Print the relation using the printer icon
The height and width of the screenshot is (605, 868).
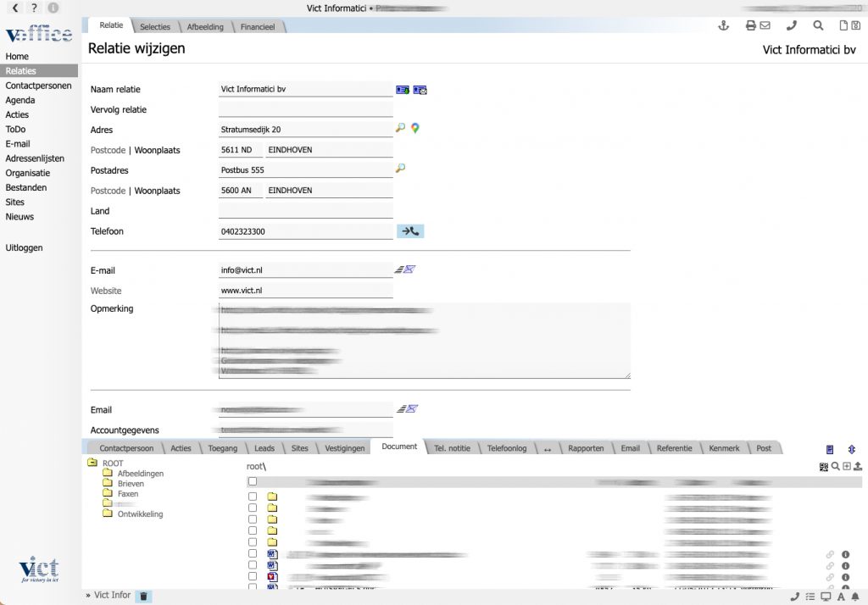[751, 25]
